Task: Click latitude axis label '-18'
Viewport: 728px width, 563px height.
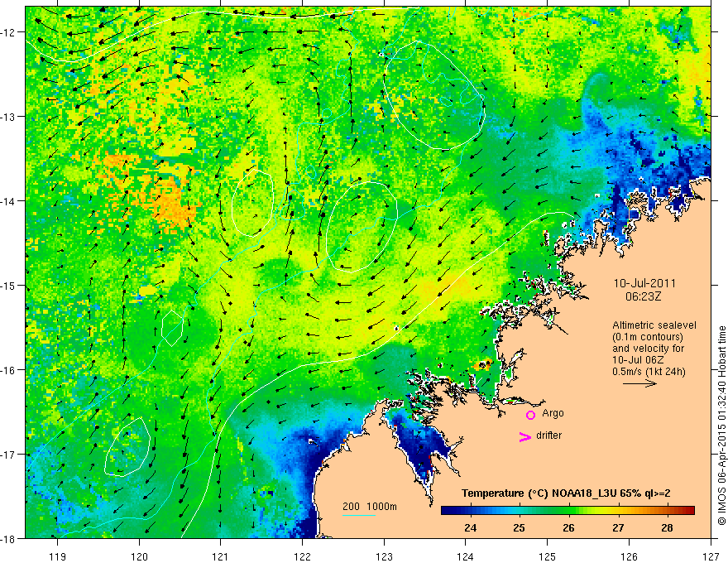Action: pos(7,539)
